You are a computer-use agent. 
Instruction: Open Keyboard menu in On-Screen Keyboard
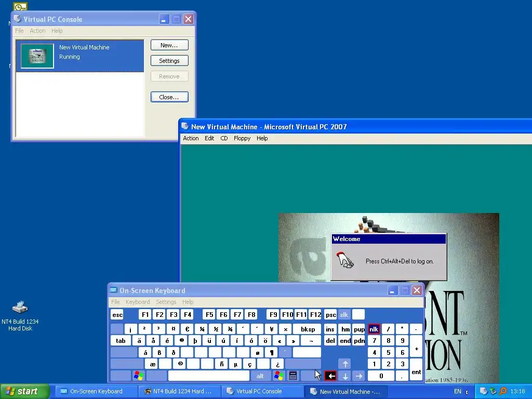137,302
